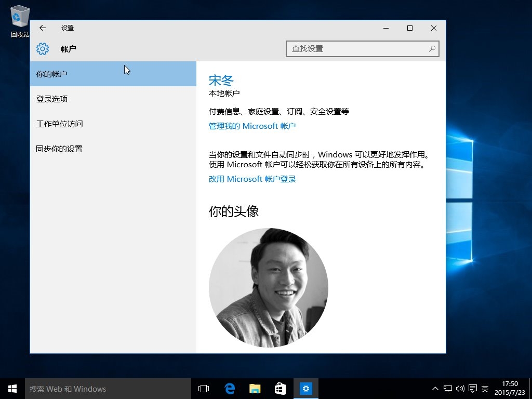
Task: Open the Store from the taskbar
Action: pos(280,389)
